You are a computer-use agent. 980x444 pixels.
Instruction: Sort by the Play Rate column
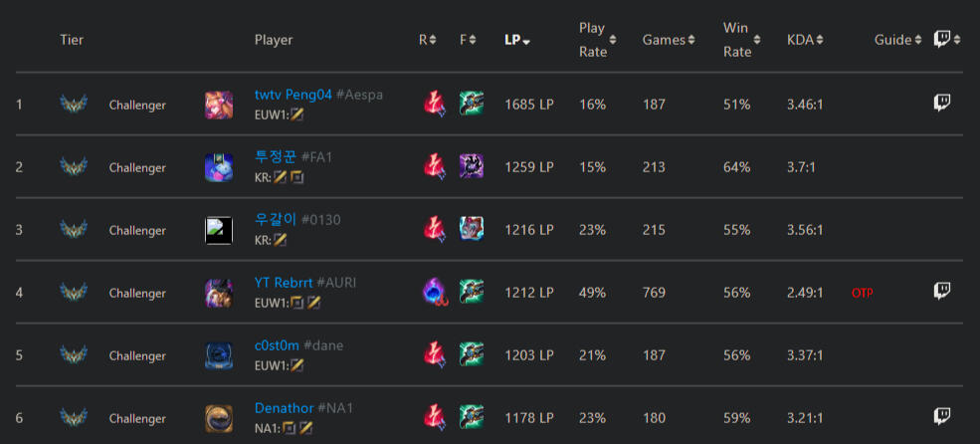597,40
